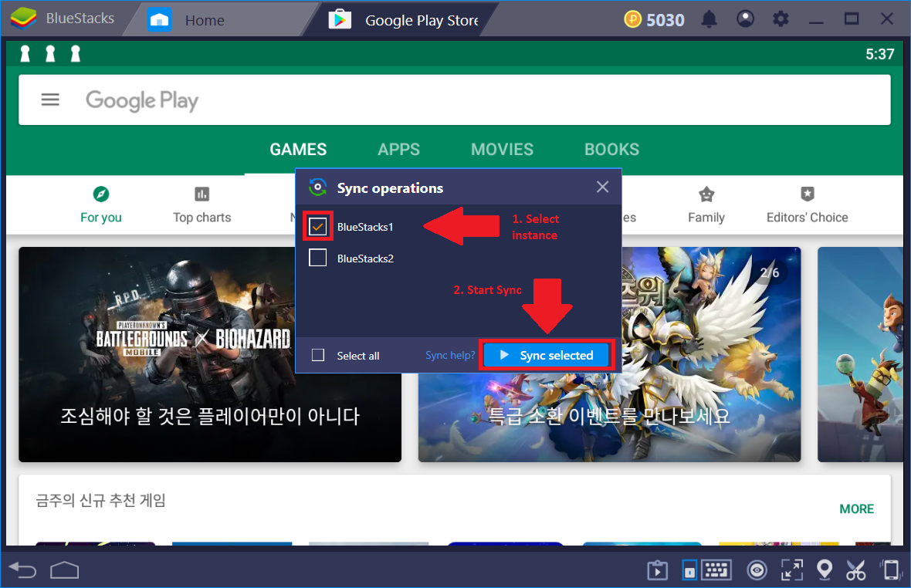The width and height of the screenshot is (911, 588).
Task: Switch to the BOOKS tab
Action: (x=611, y=149)
